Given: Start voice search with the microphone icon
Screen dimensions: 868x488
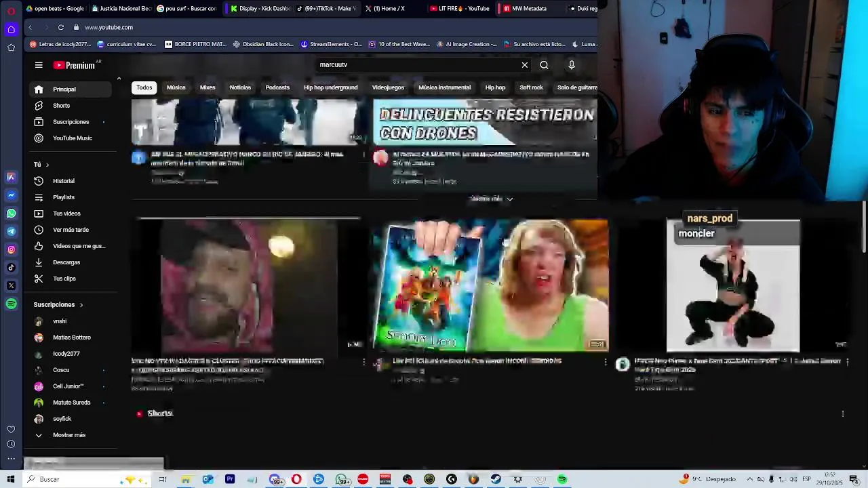Looking at the screenshot, I should (x=572, y=65).
